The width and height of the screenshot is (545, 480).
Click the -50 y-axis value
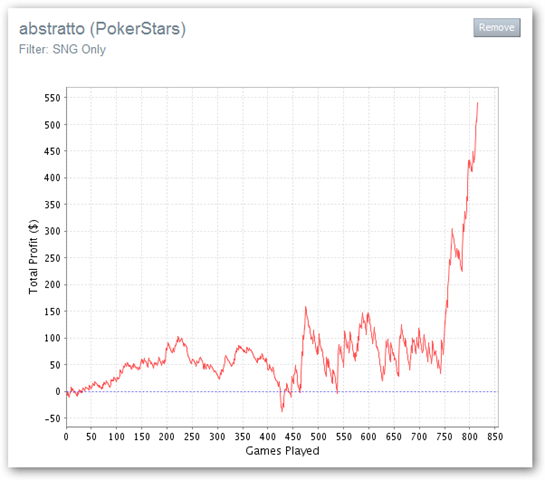[52, 418]
